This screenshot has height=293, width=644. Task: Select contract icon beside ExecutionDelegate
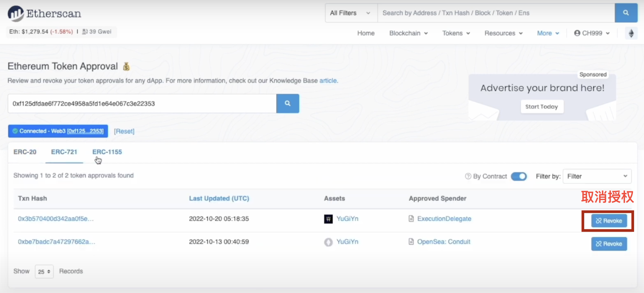point(411,218)
